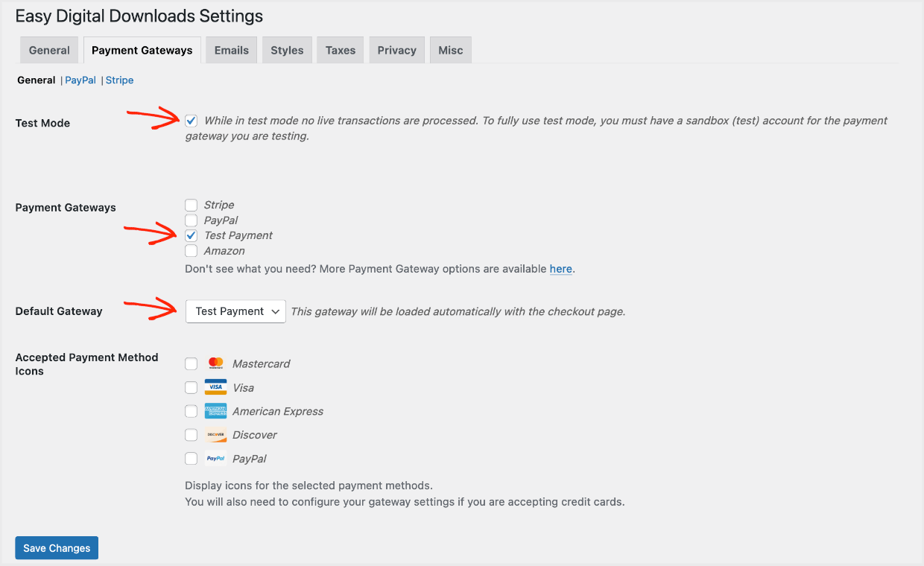Click the Discover card icon
Viewport: 924px width, 566px height.
coord(215,434)
